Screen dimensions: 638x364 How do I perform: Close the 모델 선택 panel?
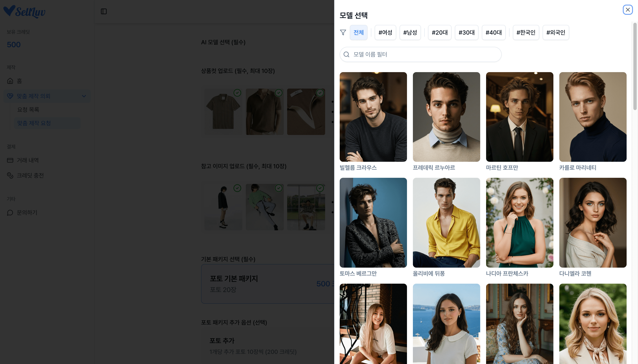(x=627, y=10)
